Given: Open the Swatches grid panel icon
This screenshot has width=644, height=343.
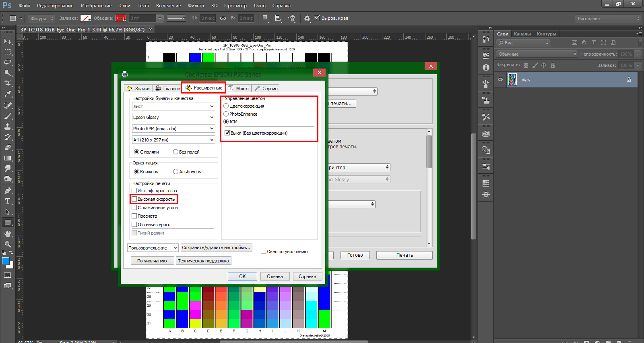Looking at the screenshot, I should point(486,183).
